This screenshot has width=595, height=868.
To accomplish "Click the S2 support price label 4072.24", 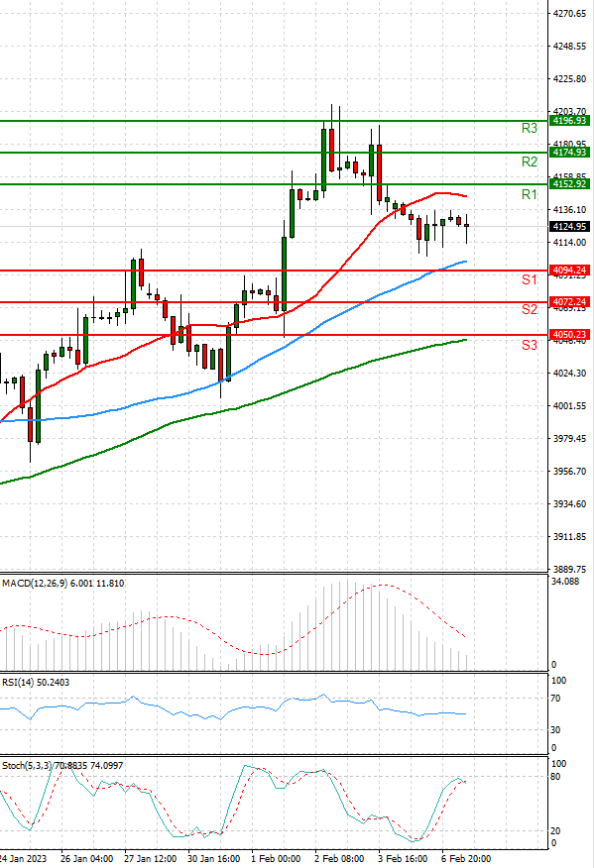I will (x=569, y=302).
